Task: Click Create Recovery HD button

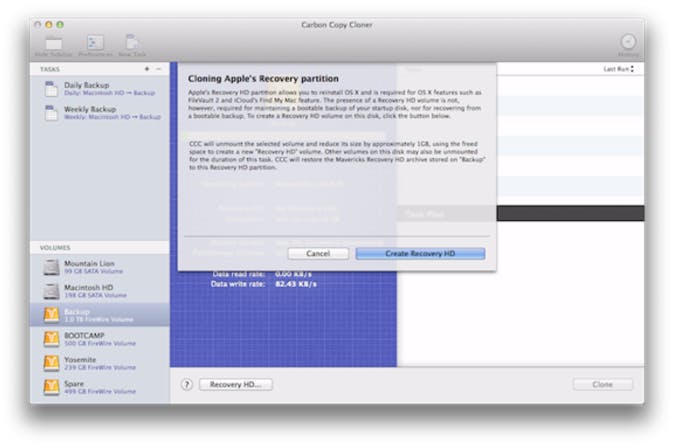Action: [420, 254]
